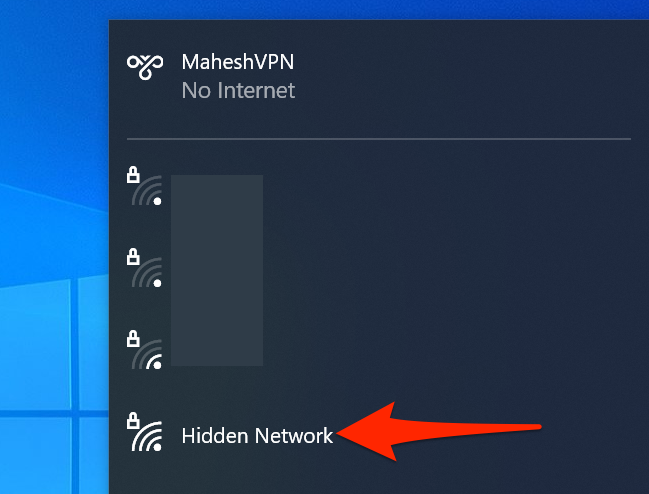Click the first secured Wi-Fi signal icon
Image resolution: width=649 pixels, height=494 pixels.
click(147, 190)
